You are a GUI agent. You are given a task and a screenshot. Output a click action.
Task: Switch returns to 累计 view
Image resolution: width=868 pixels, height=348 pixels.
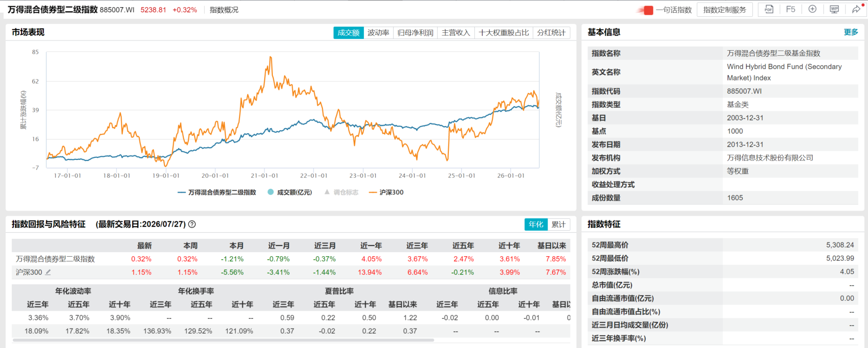tap(558, 224)
